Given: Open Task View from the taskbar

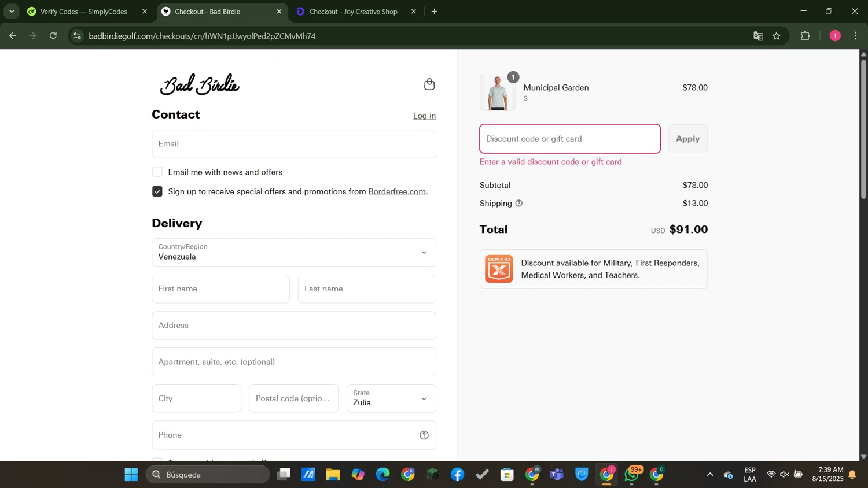Looking at the screenshot, I should [283, 475].
